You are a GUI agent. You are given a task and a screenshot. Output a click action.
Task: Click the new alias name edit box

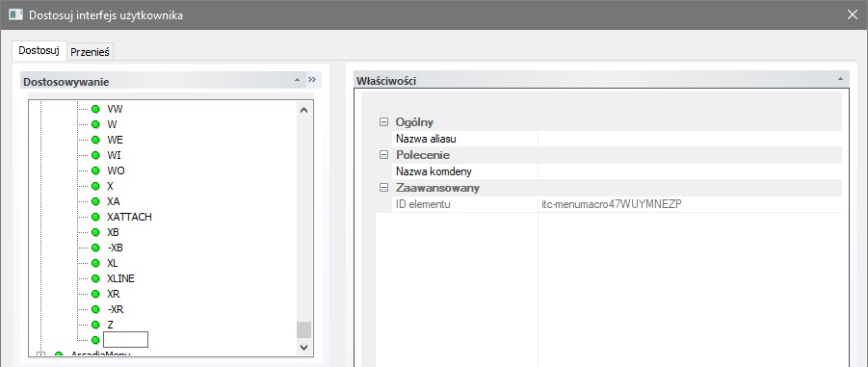click(x=125, y=339)
